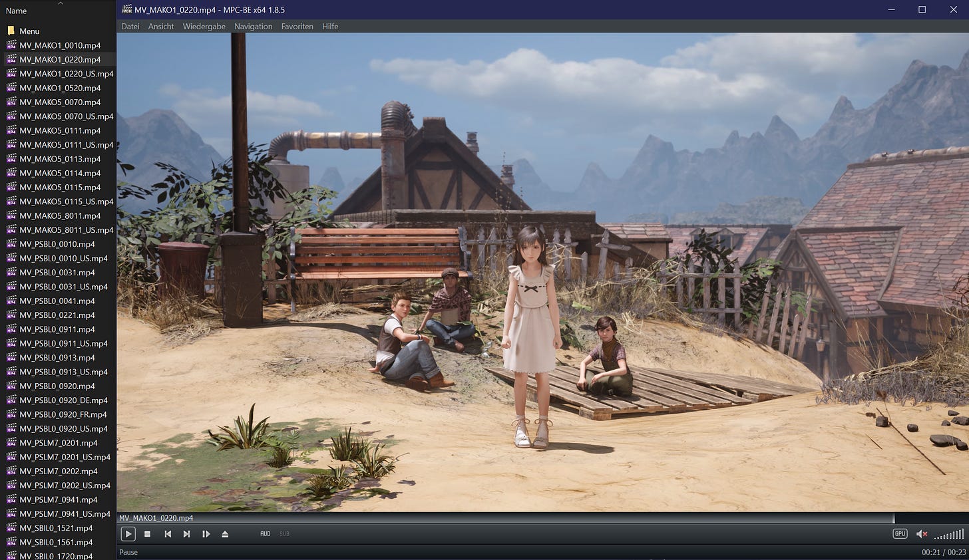Open the Navigation menu

253,27
